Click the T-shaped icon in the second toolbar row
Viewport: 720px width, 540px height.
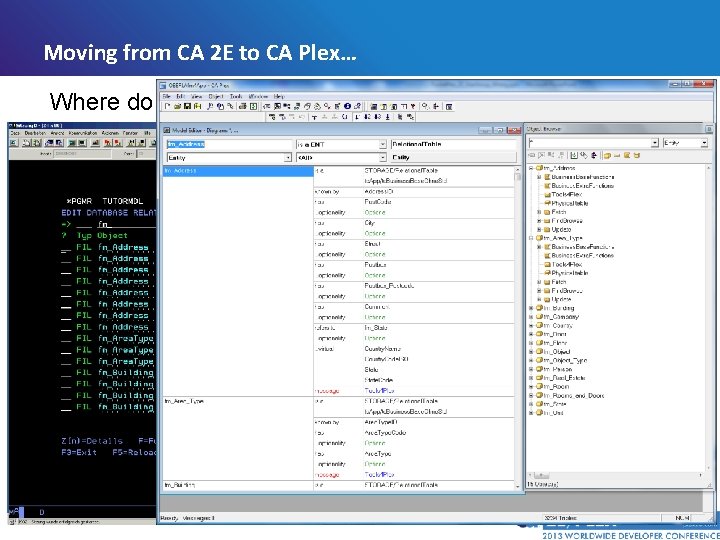(x=314, y=117)
